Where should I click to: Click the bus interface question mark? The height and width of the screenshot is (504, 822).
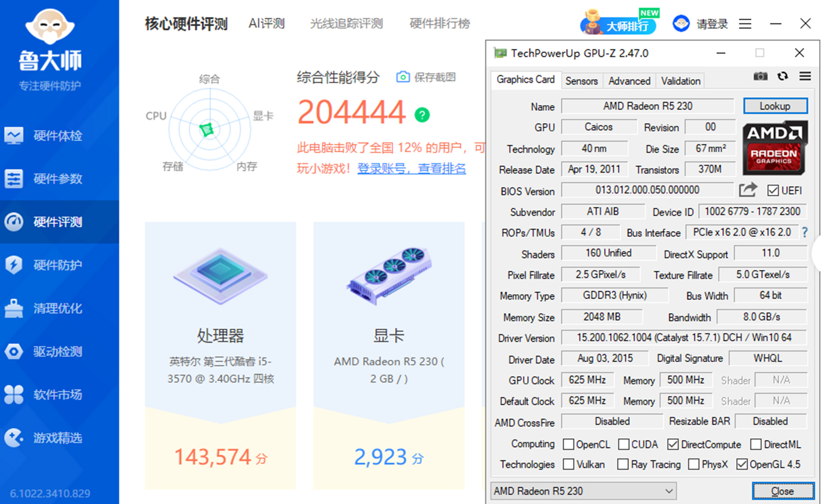(x=805, y=233)
